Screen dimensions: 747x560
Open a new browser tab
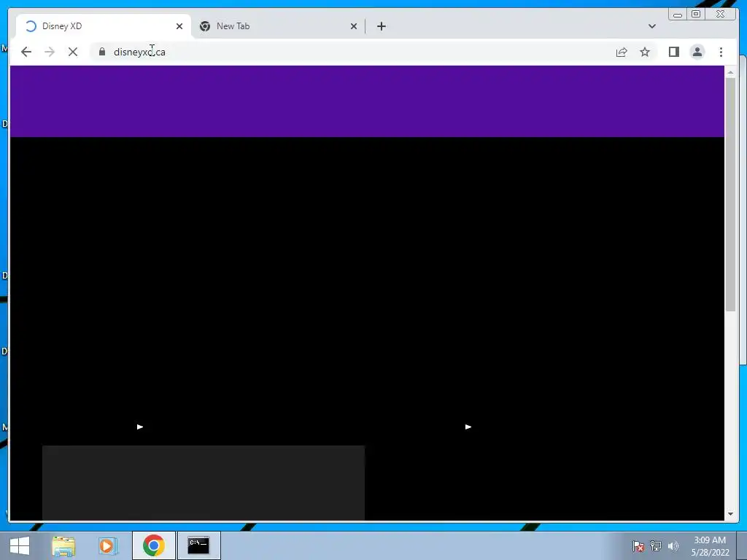tap(381, 26)
